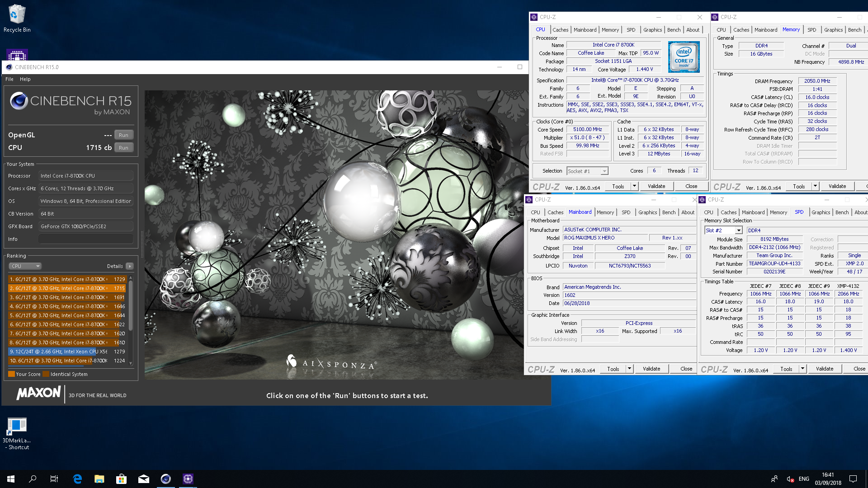This screenshot has height=488, width=868.
Task: Switch to Caches tab in CPU-Z CPU window
Action: point(561,30)
